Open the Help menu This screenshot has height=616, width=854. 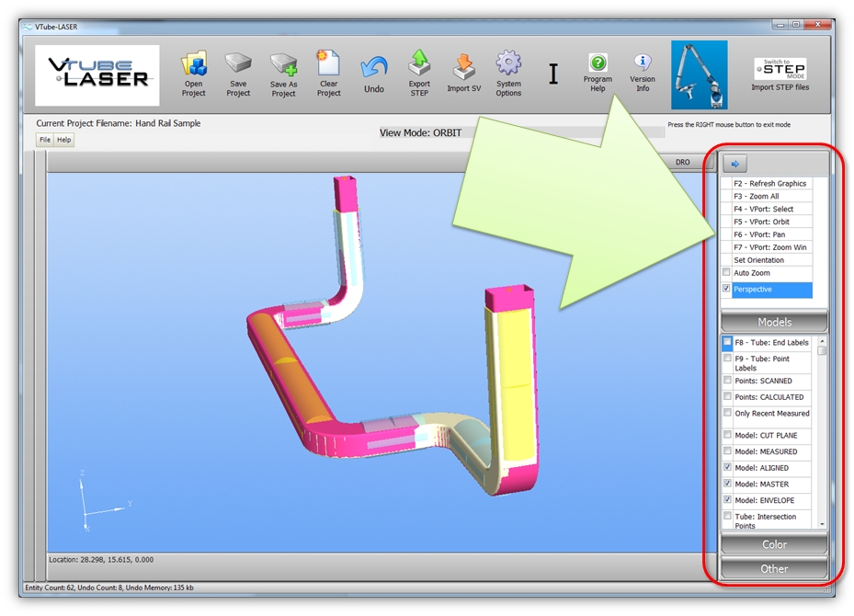pyautogui.click(x=63, y=140)
